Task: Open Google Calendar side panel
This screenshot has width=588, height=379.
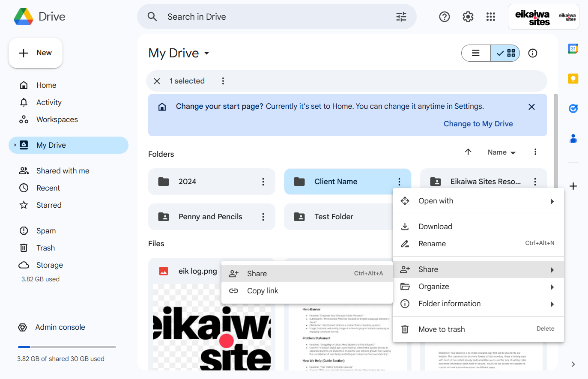Action: pos(573,48)
